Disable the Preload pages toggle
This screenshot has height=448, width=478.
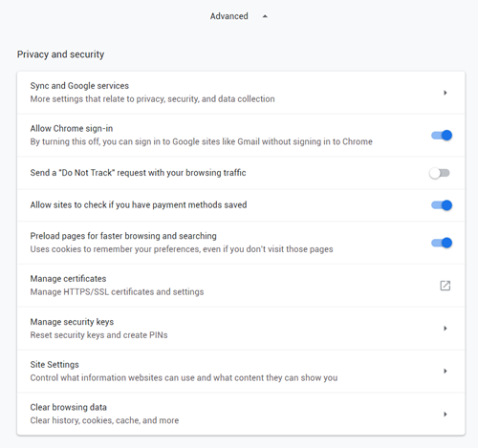pos(442,243)
